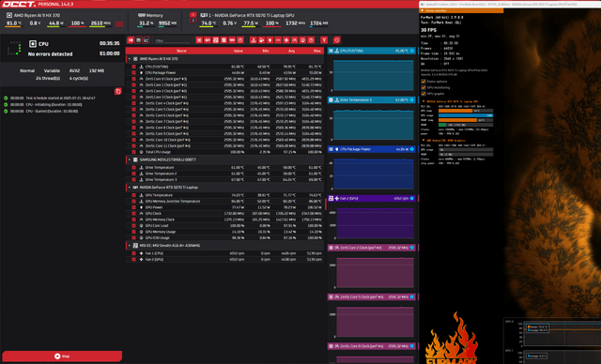Screen dimensions: 601x364
Task: Collapse the SAMSUNG drive sensor group
Action: (x=130, y=159)
